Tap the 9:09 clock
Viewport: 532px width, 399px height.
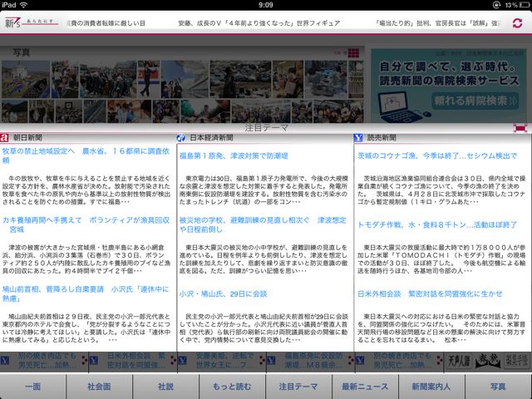click(266, 5)
